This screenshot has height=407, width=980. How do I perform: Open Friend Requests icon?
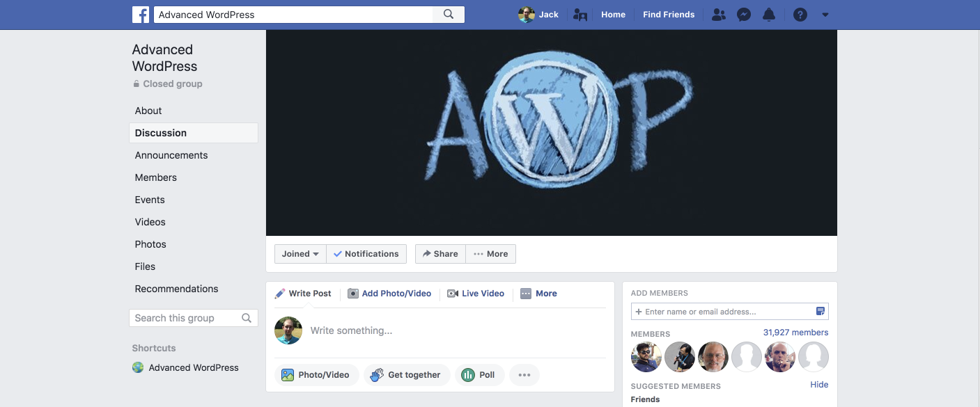(719, 15)
